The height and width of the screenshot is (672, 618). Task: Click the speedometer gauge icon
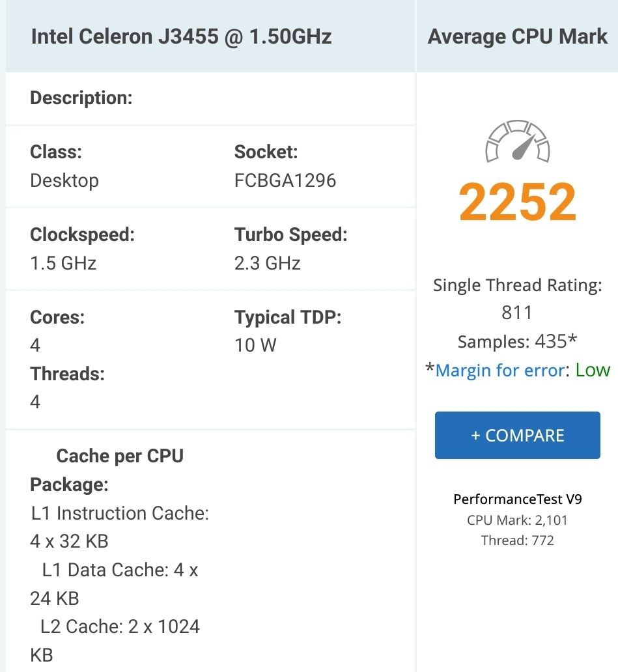coord(518,141)
